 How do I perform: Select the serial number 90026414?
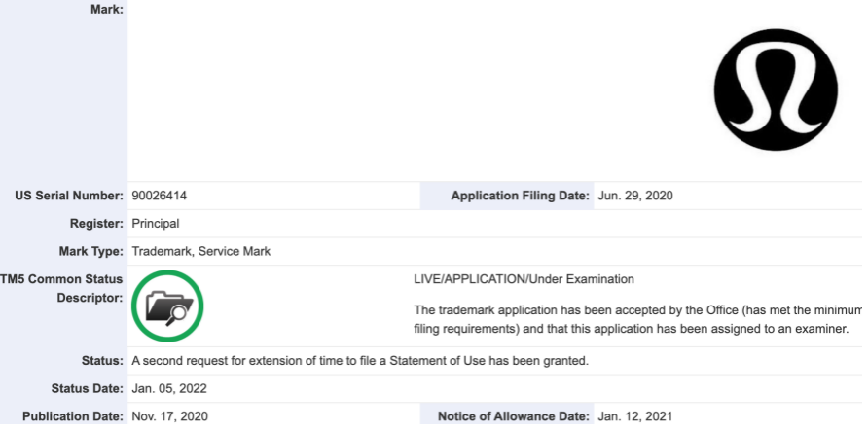(x=160, y=196)
